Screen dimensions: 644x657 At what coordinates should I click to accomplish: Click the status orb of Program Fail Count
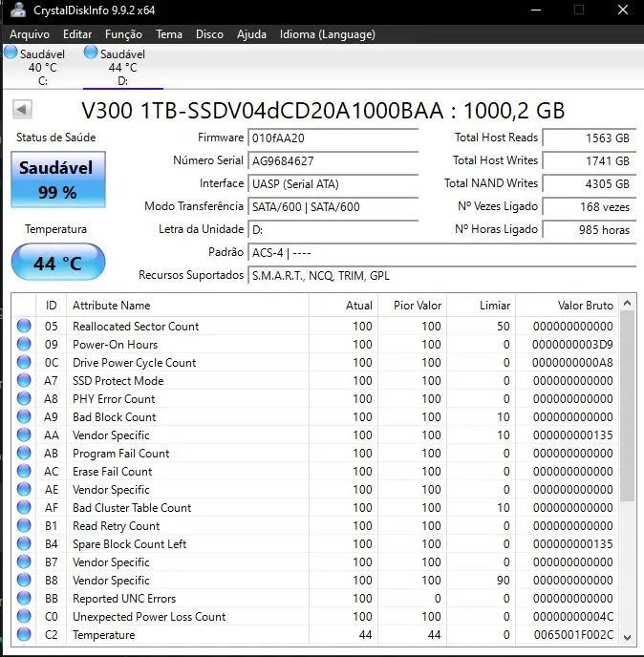[24, 453]
